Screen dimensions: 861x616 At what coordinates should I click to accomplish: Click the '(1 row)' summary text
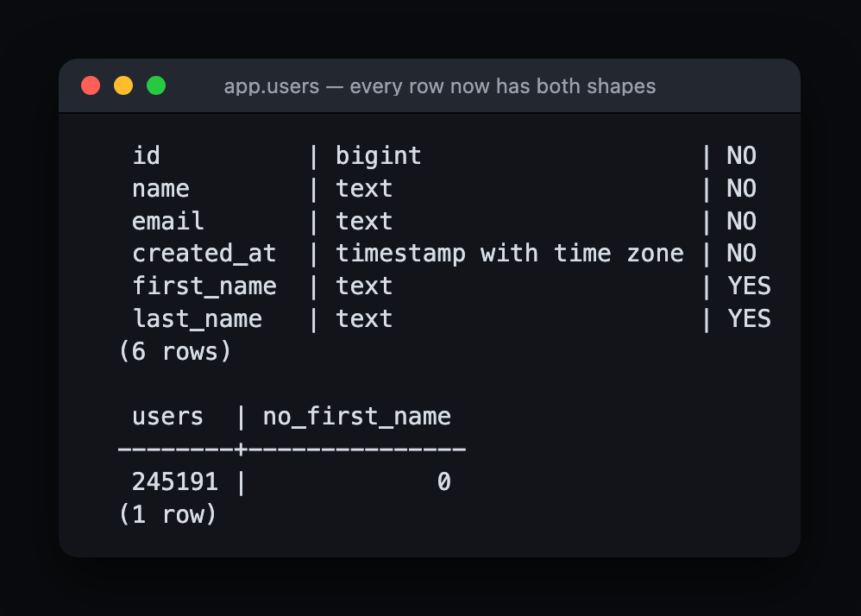(167, 515)
